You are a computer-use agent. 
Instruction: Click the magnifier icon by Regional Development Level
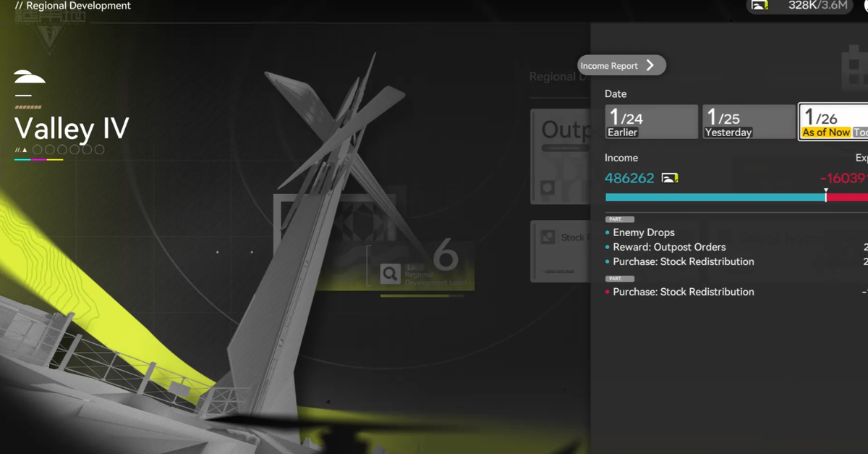(391, 274)
